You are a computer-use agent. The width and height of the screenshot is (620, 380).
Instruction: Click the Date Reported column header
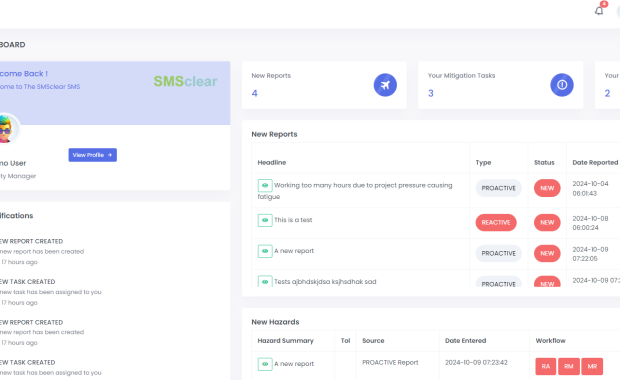pos(595,163)
